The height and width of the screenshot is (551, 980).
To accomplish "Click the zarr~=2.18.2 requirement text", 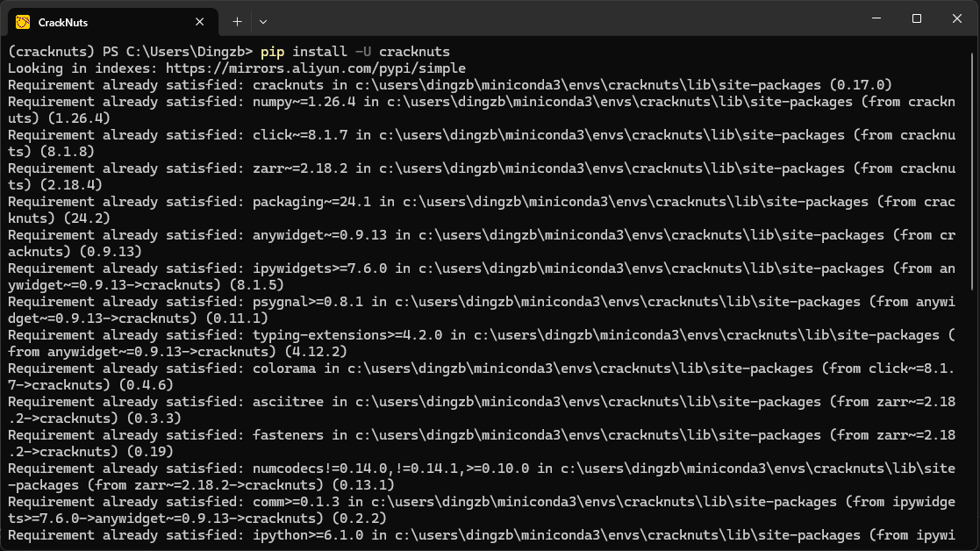I will pos(296,168).
